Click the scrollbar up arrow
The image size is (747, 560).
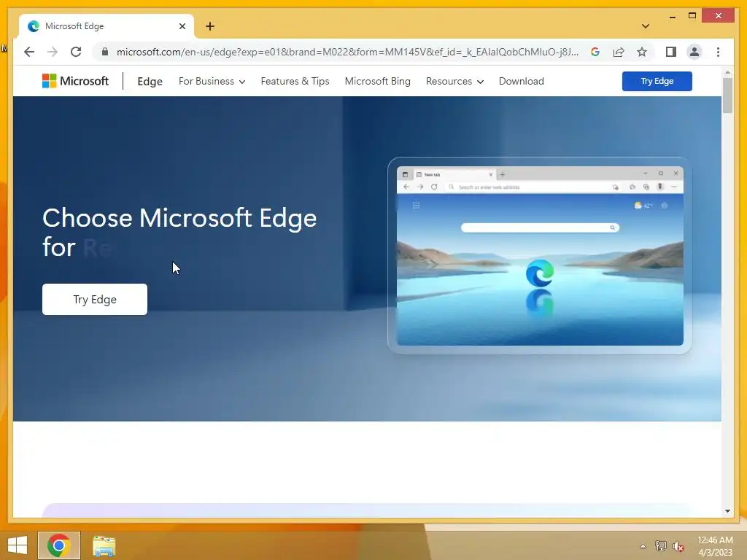pos(727,72)
